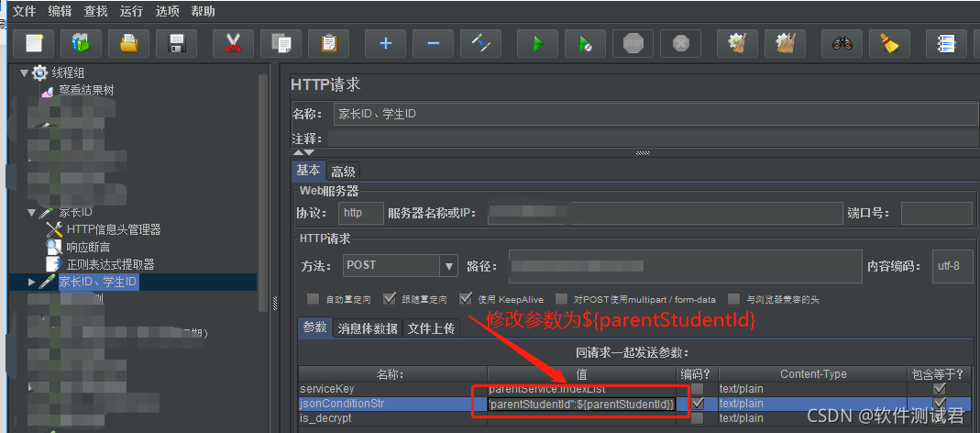Cut the selected element
The width and height of the screenshot is (980, 433).
[x=233, y=44]
